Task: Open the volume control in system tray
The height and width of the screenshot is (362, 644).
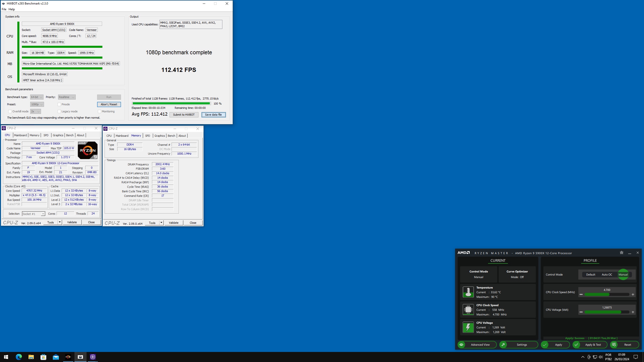Action: point(601,357)
